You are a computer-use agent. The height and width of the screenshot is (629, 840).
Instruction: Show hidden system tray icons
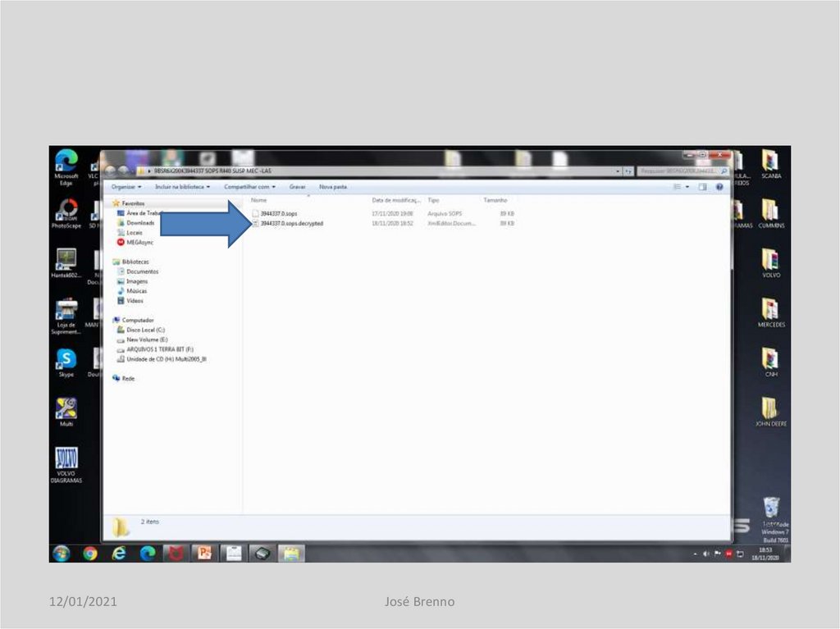tap(696, 554)
